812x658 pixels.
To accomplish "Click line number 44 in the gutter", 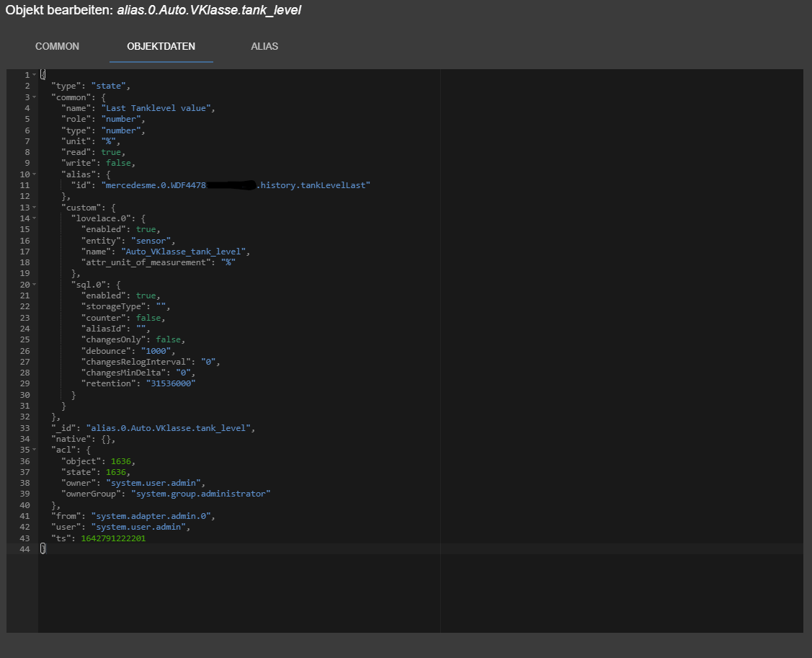I will click(24, 549).
